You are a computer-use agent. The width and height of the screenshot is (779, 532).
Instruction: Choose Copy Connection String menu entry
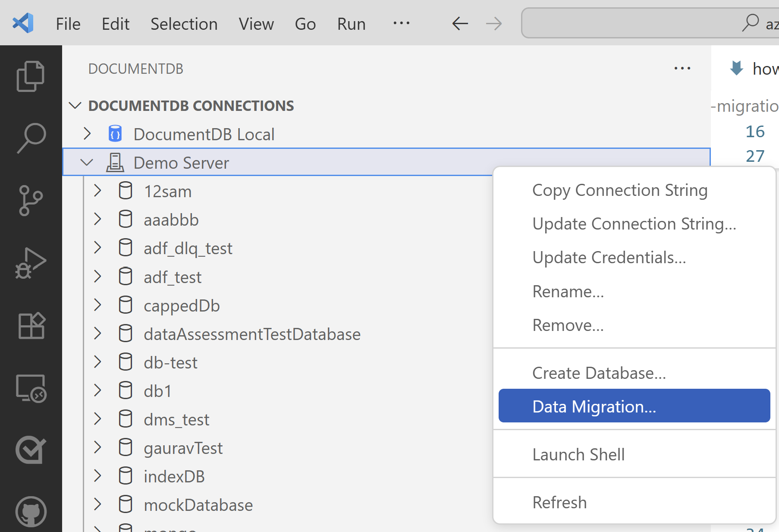pyautogui.click(x=619, y=190)
